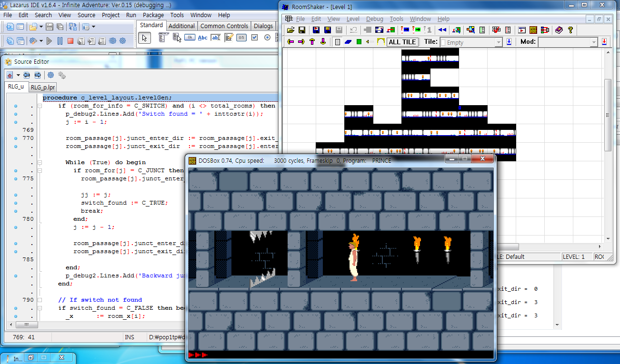Click the question mark help icon in RoomShaker

click(x=570, y=30)
